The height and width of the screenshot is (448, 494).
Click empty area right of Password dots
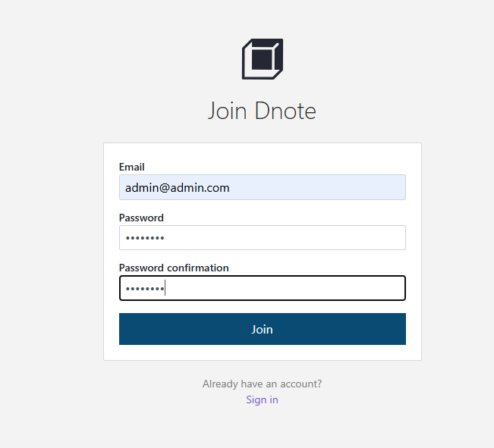tap(285, 238)
